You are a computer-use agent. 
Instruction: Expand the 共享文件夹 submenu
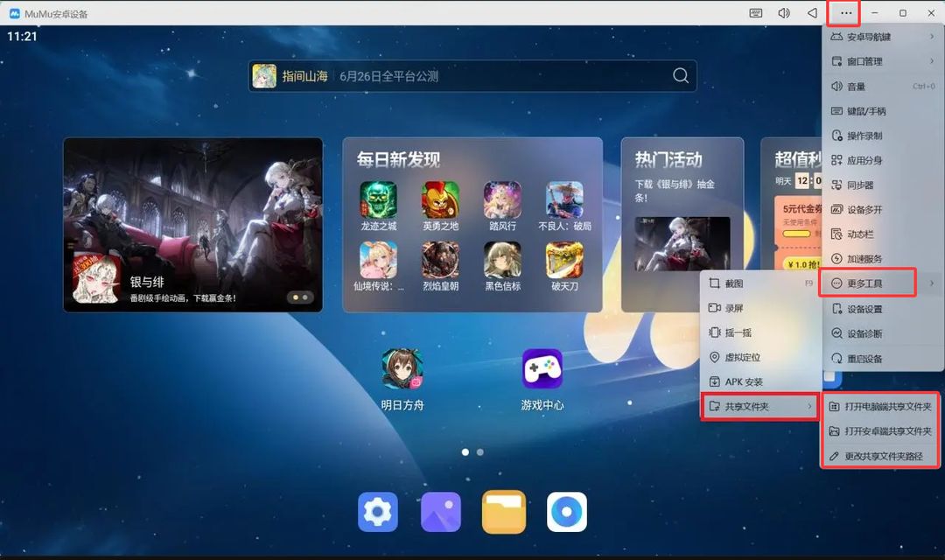759,406
